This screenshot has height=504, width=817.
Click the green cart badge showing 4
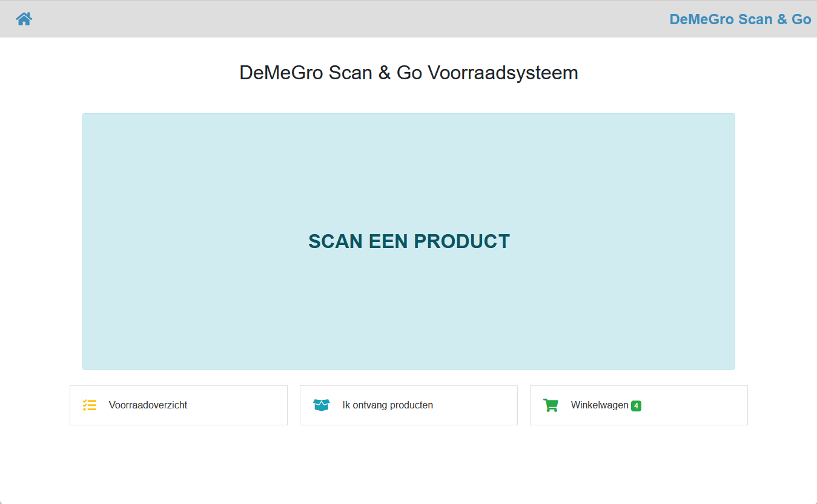[636, 406]
